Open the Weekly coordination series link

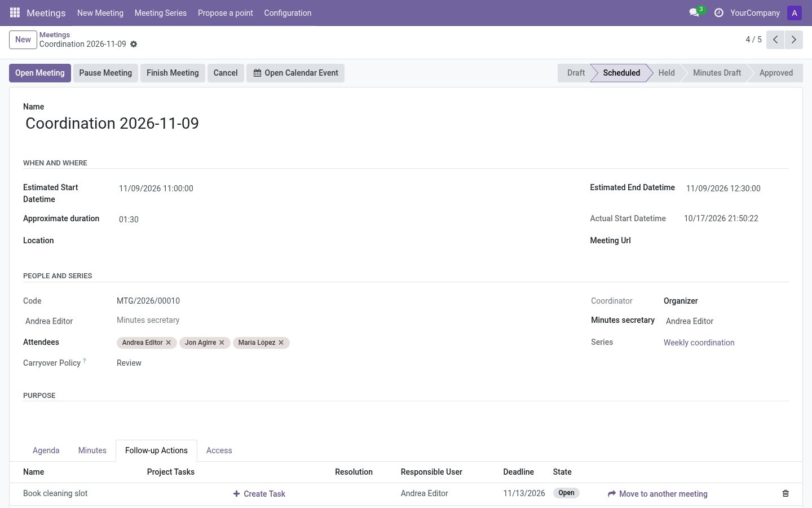click(x=699, y=343)
